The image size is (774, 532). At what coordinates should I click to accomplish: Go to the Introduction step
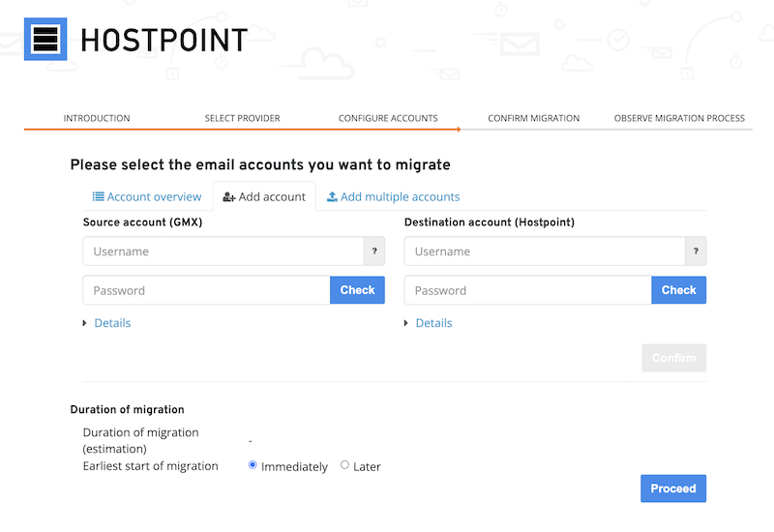[97, 118]
